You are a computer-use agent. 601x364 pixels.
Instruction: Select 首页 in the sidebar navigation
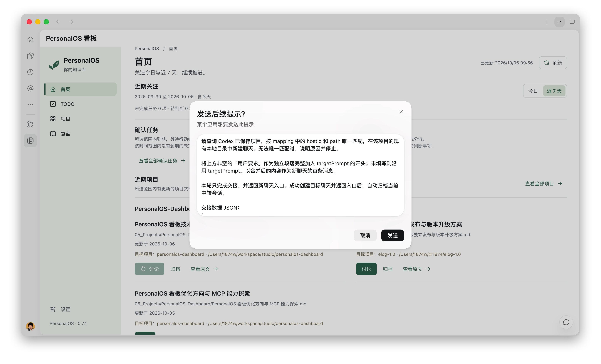[x=80, y=89]
